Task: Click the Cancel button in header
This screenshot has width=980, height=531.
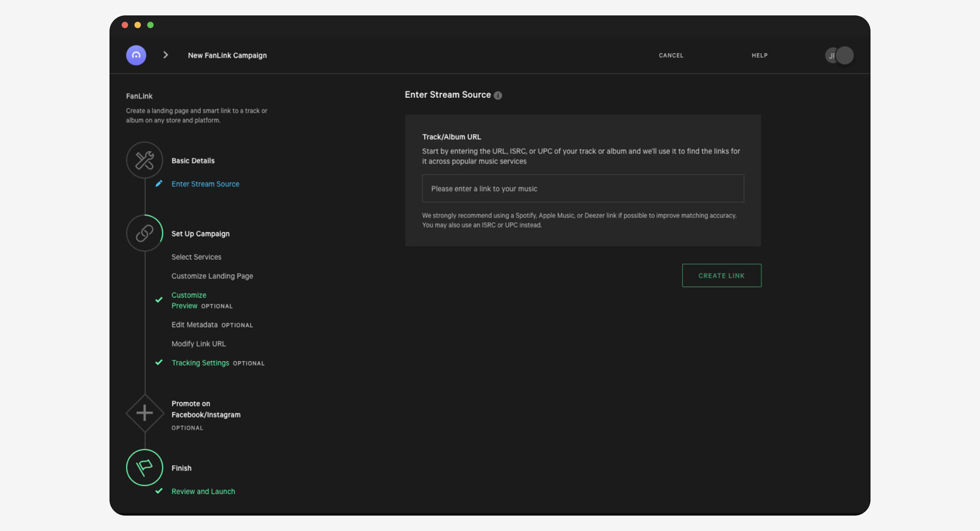Action: 671,55
